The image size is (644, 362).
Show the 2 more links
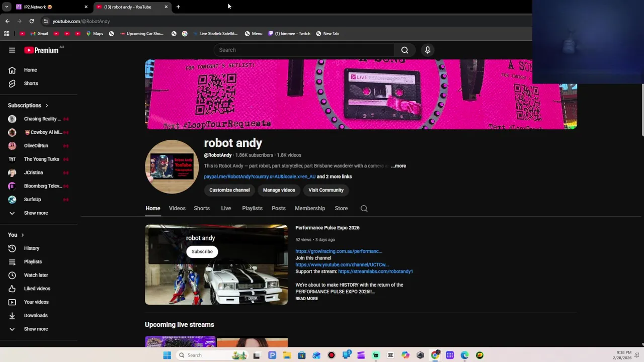pos(334,177)
